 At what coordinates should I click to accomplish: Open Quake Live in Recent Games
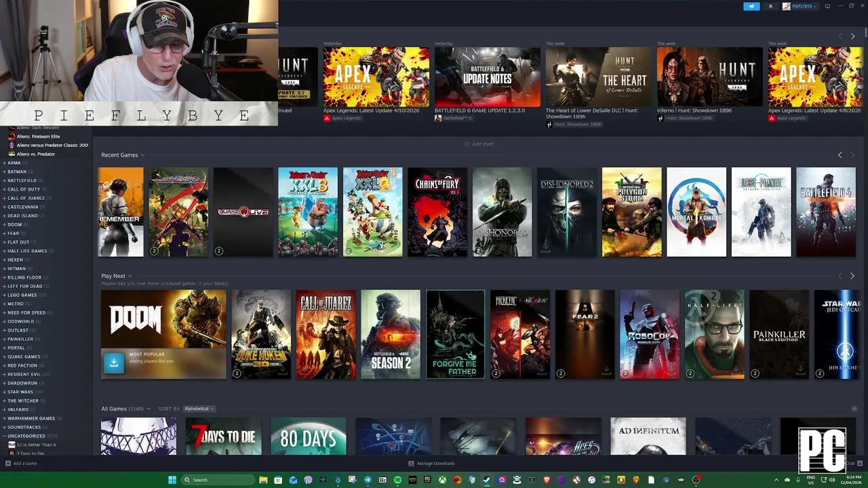[x=243, y=212]
